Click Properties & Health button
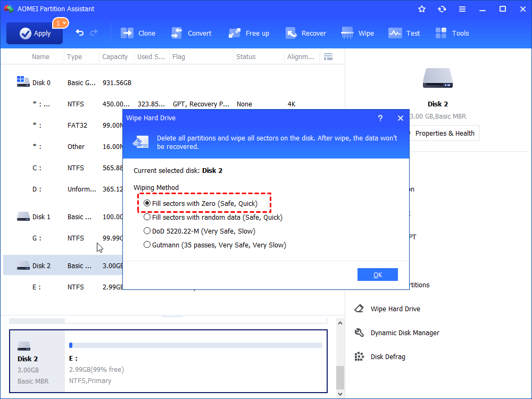The height and width of the screenshot is (399, 532). 444,134
